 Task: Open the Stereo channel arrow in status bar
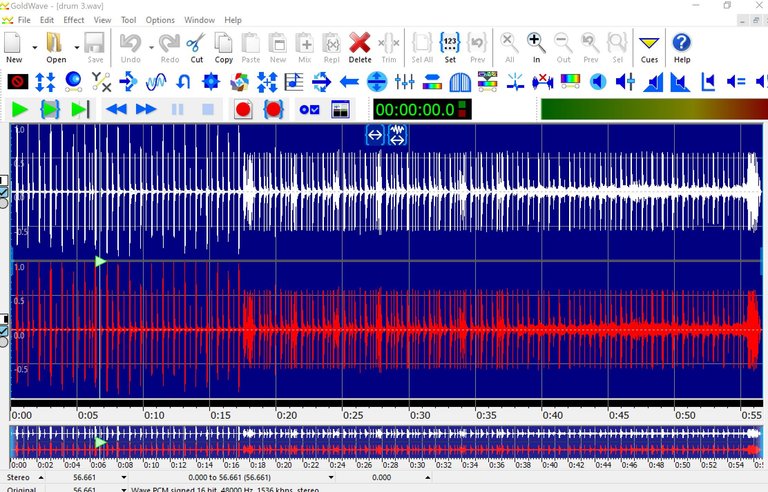click(x=41, y=477)
